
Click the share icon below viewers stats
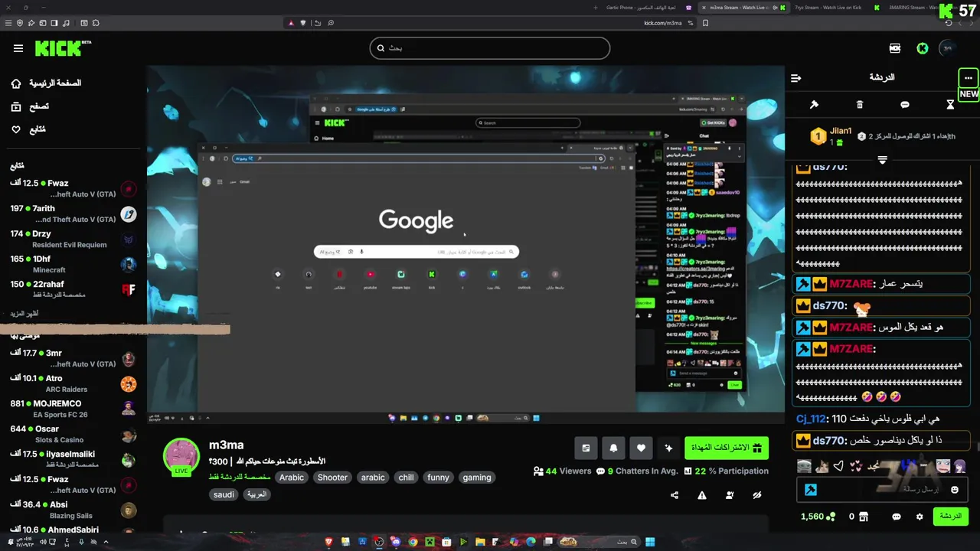click(675, 495)
